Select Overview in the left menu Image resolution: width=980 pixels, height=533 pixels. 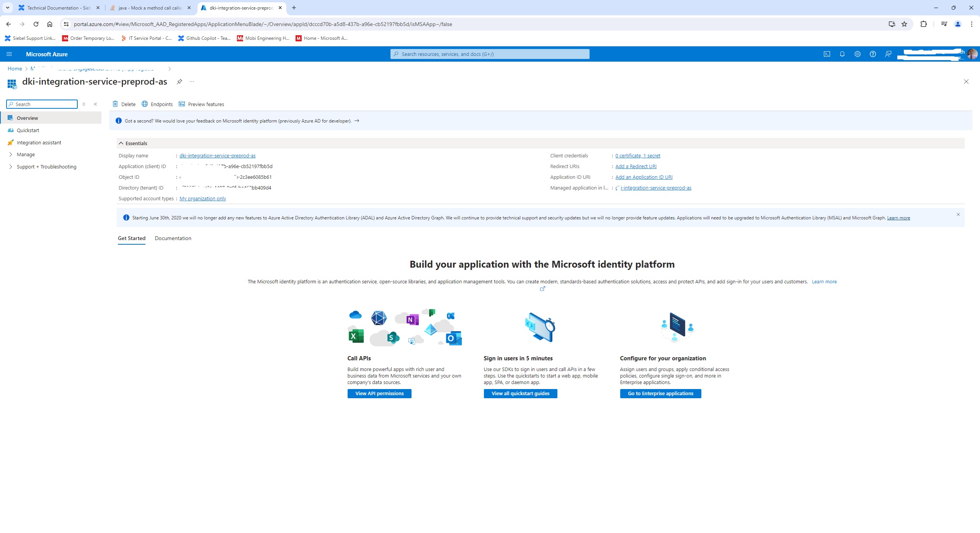click(x=51, y=118)
